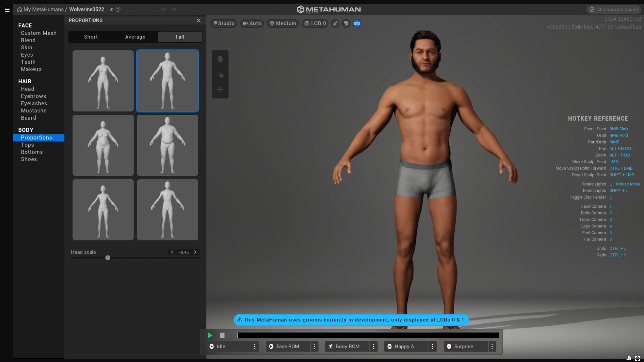Click the help icon next to the name
The height and width of the screenshot is (362, 644).
pyautogui.click(x=118, y=9)
